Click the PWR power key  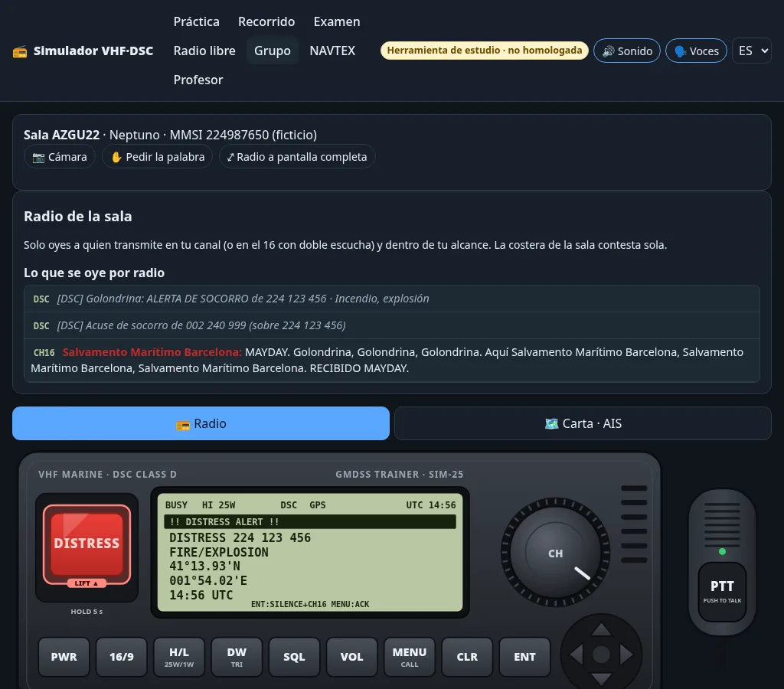click(x=64, y=657)
